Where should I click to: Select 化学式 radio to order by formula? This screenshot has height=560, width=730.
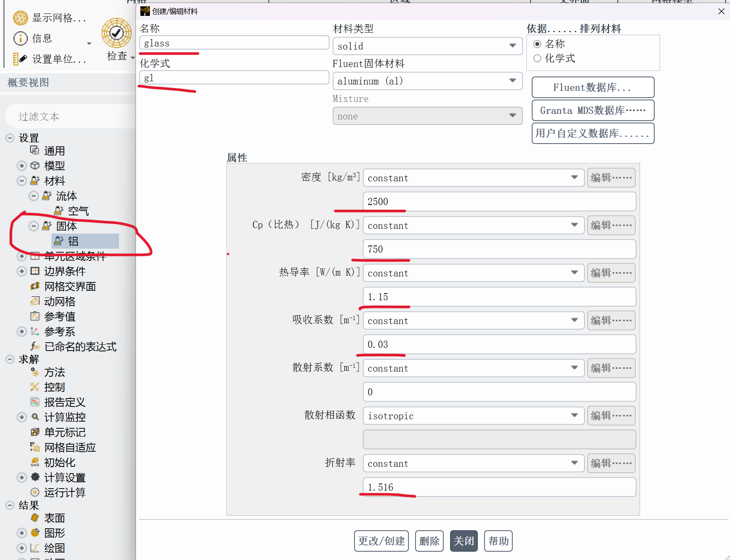point(537,58)
